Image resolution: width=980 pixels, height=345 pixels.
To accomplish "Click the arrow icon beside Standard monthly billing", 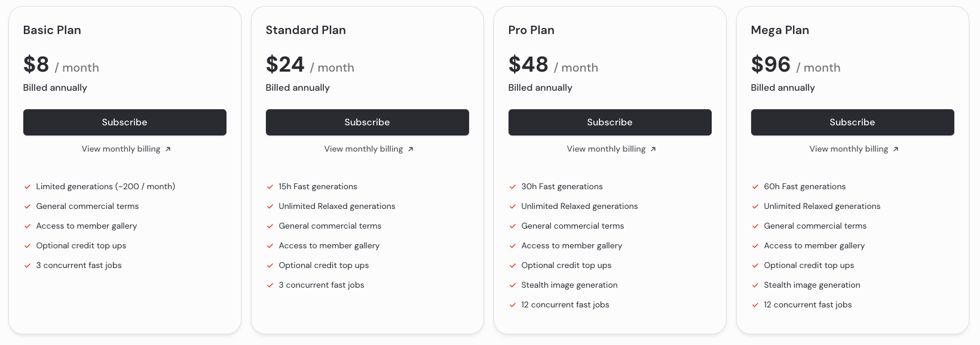I will click(411, 149).
